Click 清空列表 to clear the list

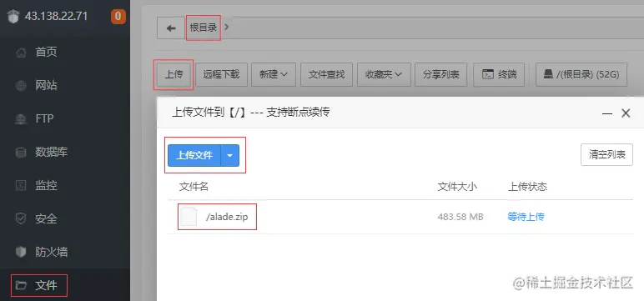tap(606, 154)
